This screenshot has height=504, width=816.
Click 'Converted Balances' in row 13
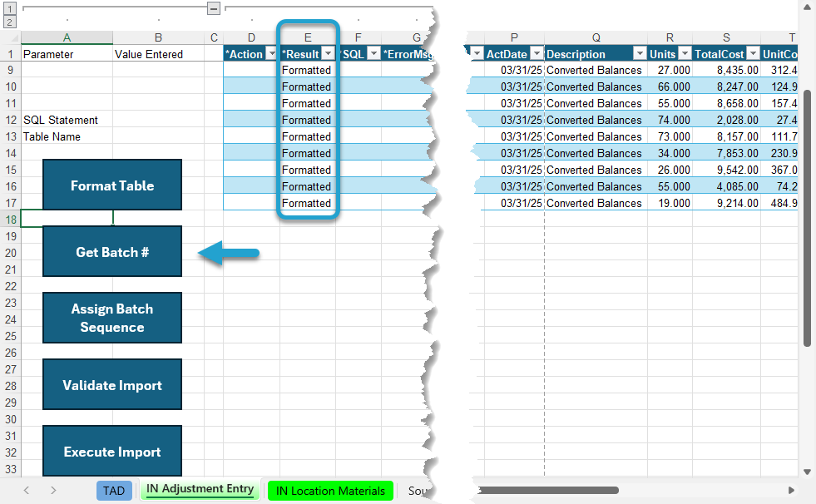[596, 136]
